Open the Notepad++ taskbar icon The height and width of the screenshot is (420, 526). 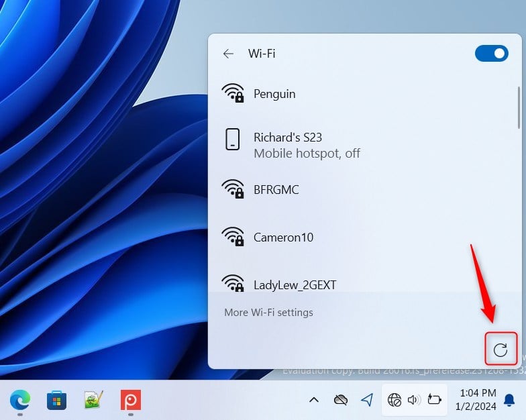tap(93, 400)
